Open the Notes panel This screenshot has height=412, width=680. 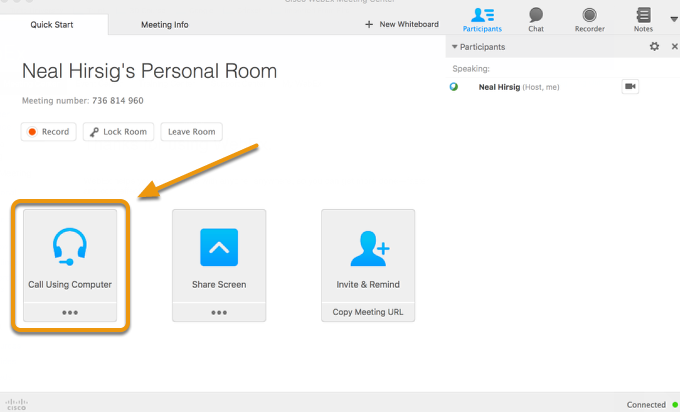[643, 20]
